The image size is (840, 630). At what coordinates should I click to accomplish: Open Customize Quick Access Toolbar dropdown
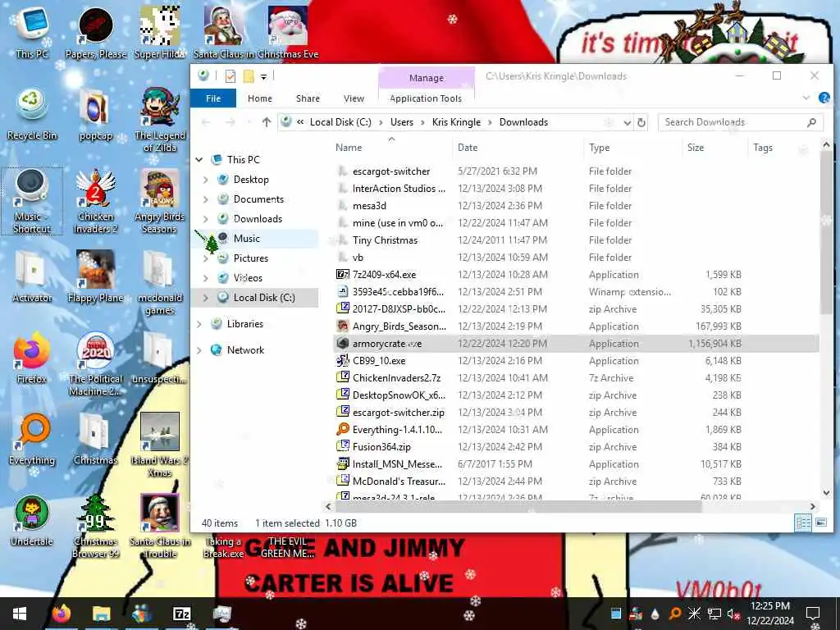(x=263, y=77)
